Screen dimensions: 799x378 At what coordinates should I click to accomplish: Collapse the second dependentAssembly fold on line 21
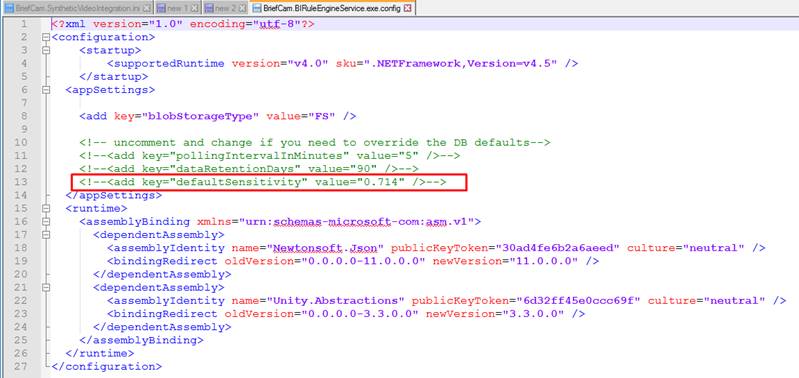pos(46,287)
